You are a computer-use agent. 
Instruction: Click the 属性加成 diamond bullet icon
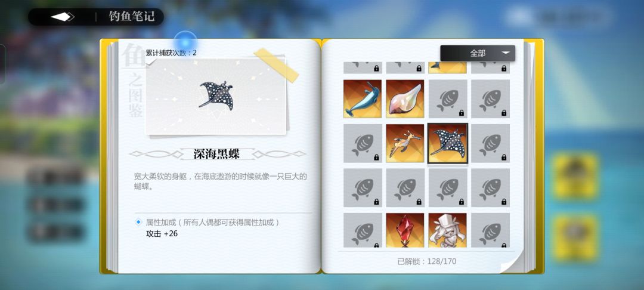[x=138, y=222]
